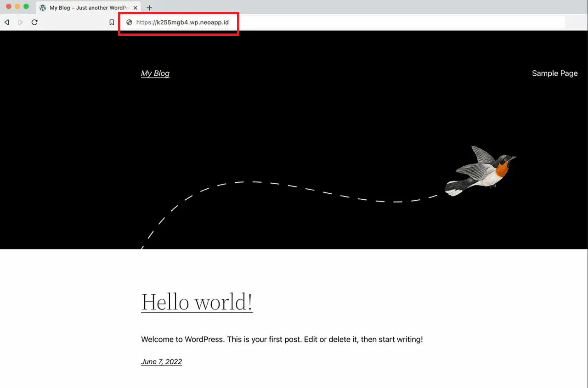Click the forward navigation arrow
This screenshot has width=588, height=388.
21,22
